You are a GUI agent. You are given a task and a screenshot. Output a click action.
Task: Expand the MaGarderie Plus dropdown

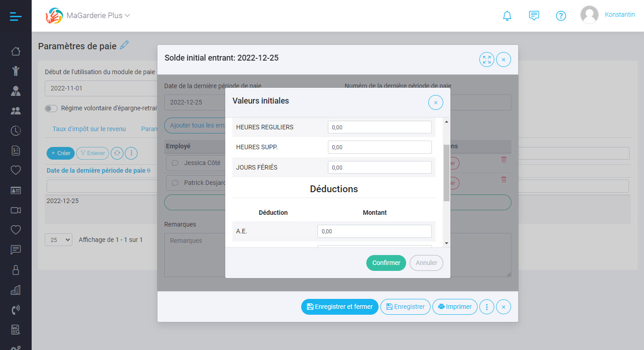pyautogui.click(x=126, y=14)
